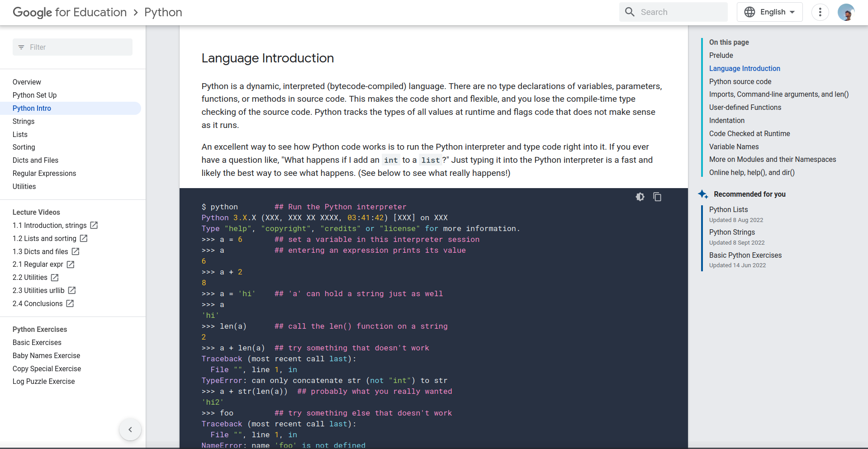Viewport: 868px width, 449px height.
Task: Toggle dark code theme icon
Action: click(640, 197)
